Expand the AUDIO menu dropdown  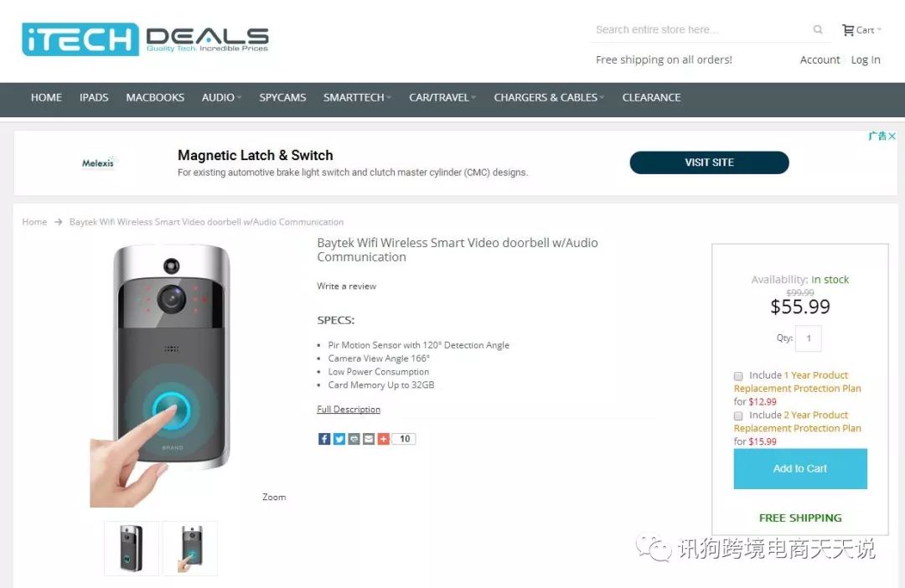coord(221,97)
